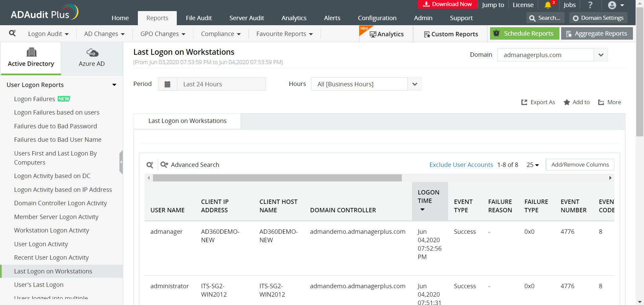Viewport: 644px width, 305px height.
Task: Open the help question mark icon
Action: pos(590,5)
